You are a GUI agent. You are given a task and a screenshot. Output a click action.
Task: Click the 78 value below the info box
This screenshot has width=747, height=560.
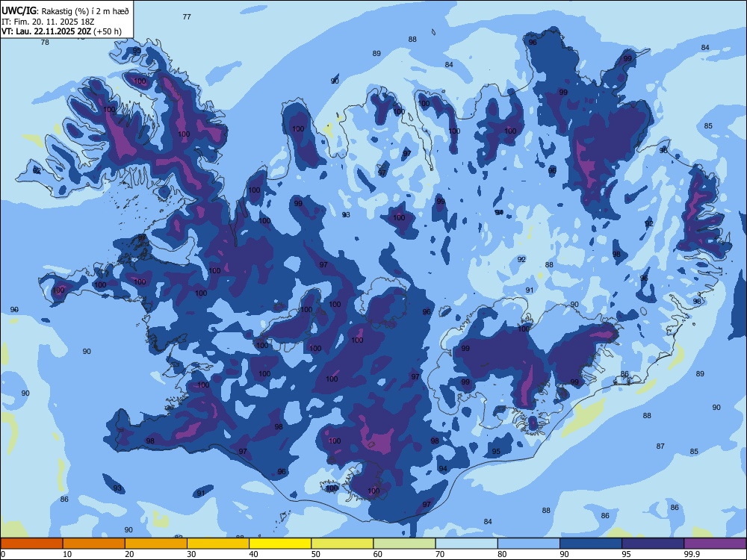click(45, 42)
